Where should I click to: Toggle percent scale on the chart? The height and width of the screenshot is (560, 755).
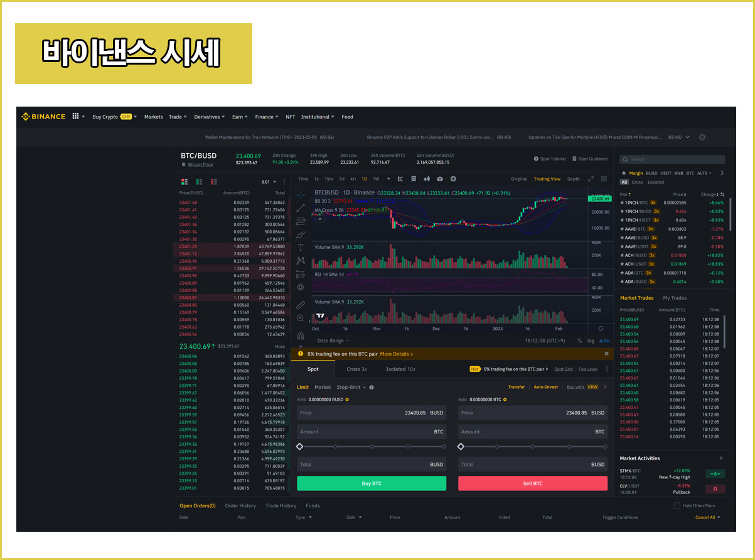point(579,341)
